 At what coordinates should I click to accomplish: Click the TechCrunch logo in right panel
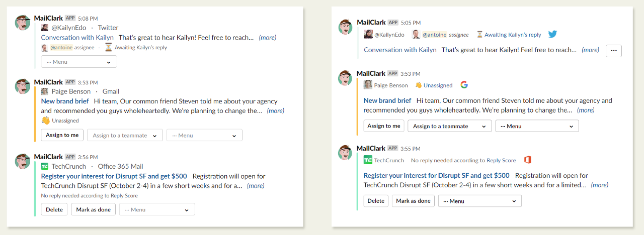pyautogui.click(x=368, y=160)
